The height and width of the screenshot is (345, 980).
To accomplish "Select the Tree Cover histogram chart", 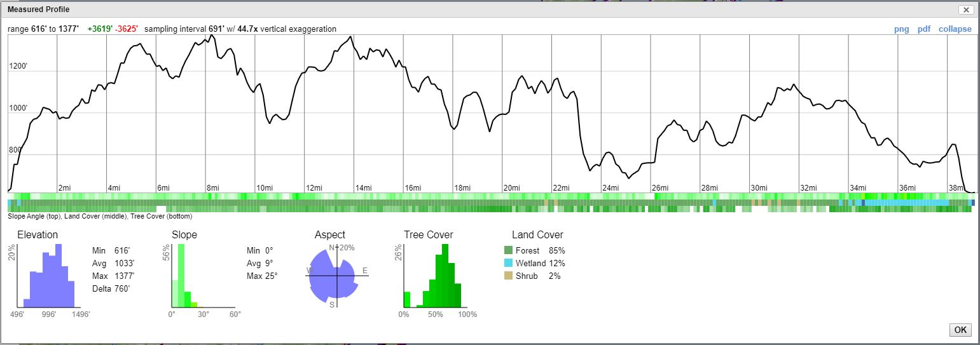I will [435, 276].
